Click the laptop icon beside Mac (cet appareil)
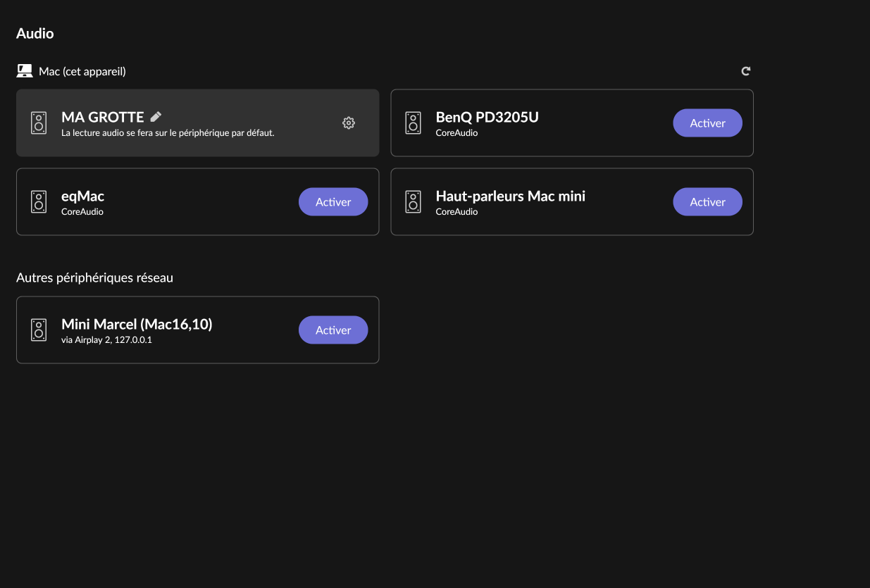This screenshot has width=870, height=588. point(25,71)
